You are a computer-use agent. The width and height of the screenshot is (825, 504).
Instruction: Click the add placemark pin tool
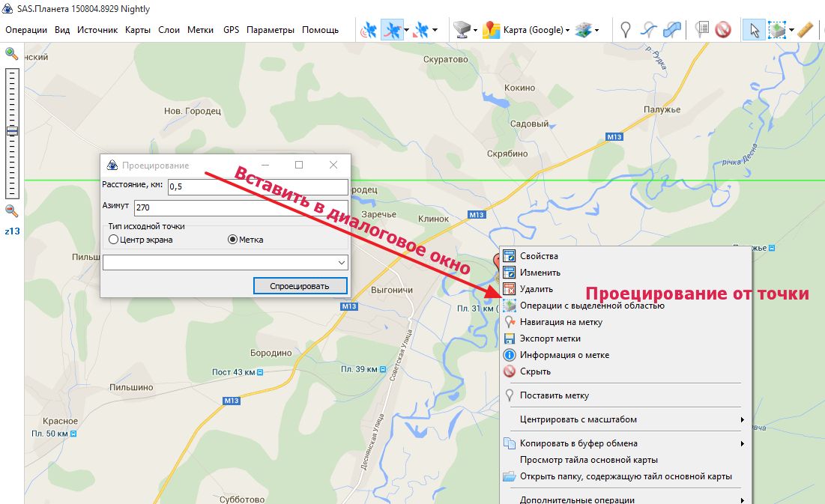point(626,30)
